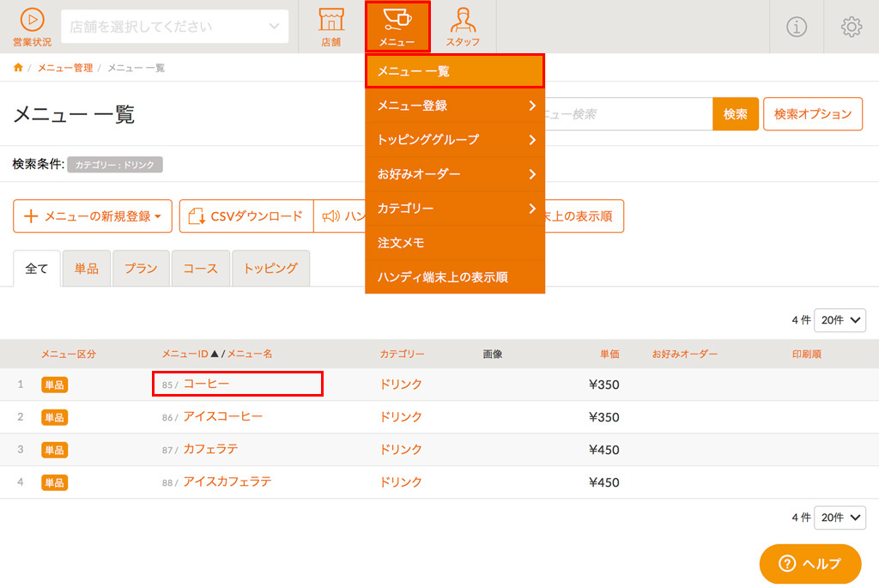Switch to the トッピング tab
Viewport: 879px width, 588px height.
pos(270,269)
